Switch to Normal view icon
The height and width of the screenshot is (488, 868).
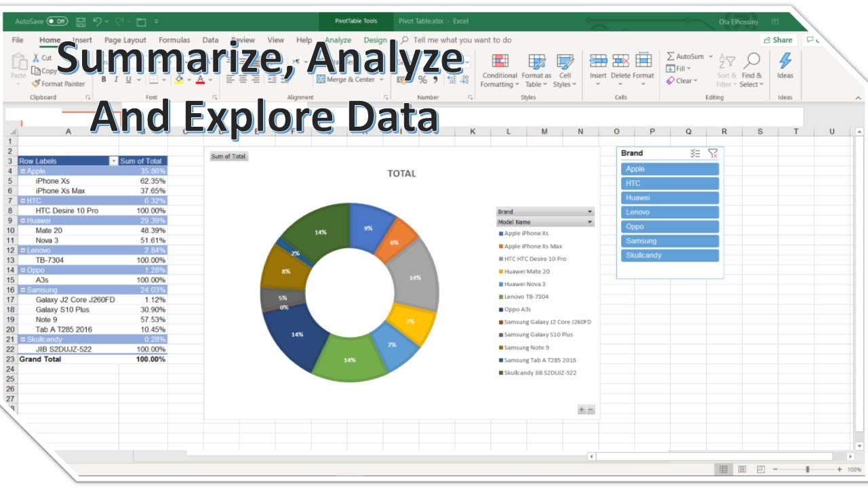click(x=724, y=469)
